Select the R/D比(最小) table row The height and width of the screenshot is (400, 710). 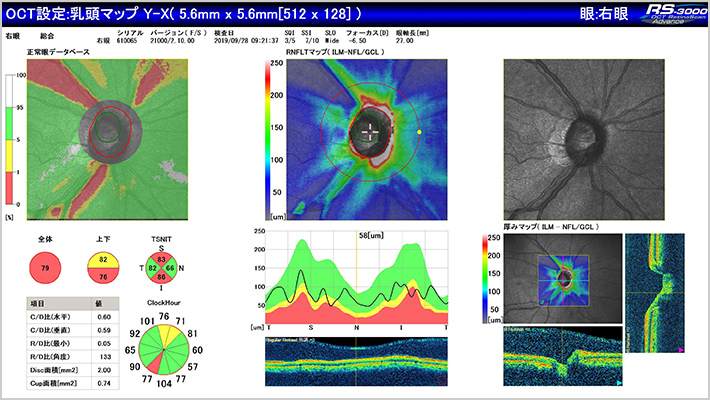point(73,343)
